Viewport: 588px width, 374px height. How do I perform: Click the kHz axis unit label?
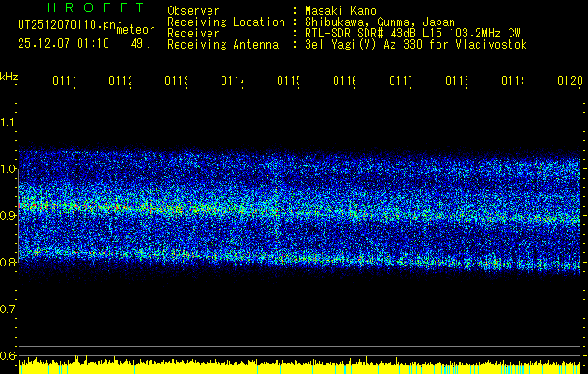pyautogui.click(x=8, y=77)
